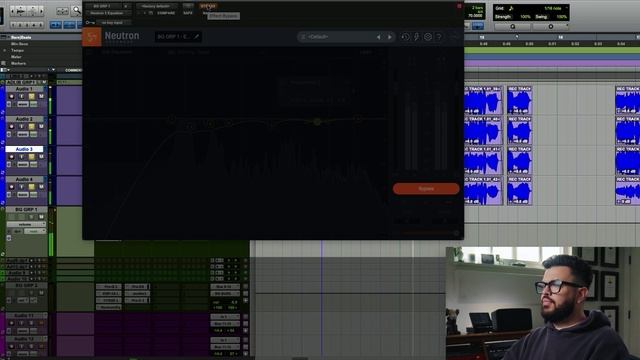The height and width of the screenshot is (360, 640).
Task: Record-enable the Audio 3 track
Action: coord(11,157)
